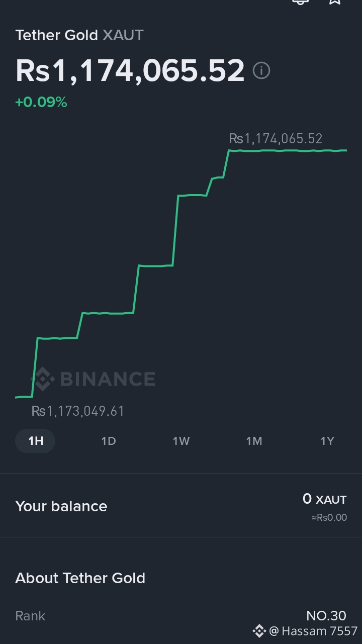Switch chart to 1W range
The image size is (362, 644).
pos(181,441)
